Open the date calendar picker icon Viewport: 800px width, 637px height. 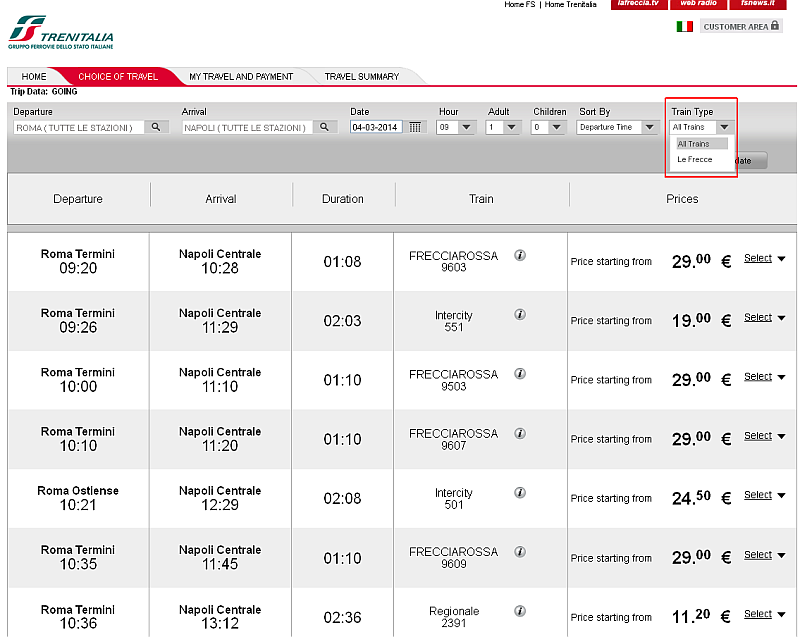click(x=415, y=127)
